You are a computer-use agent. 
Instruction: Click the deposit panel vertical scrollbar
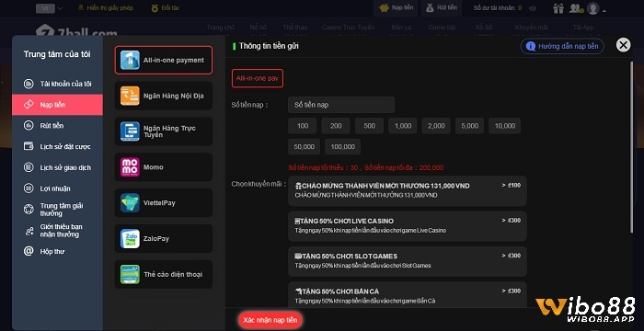pos(631,148)
